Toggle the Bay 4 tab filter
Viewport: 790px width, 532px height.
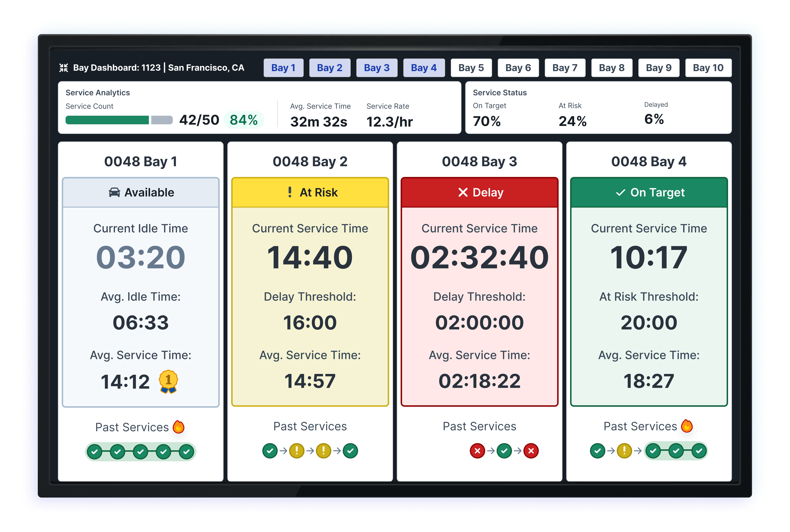pos(424,68)
